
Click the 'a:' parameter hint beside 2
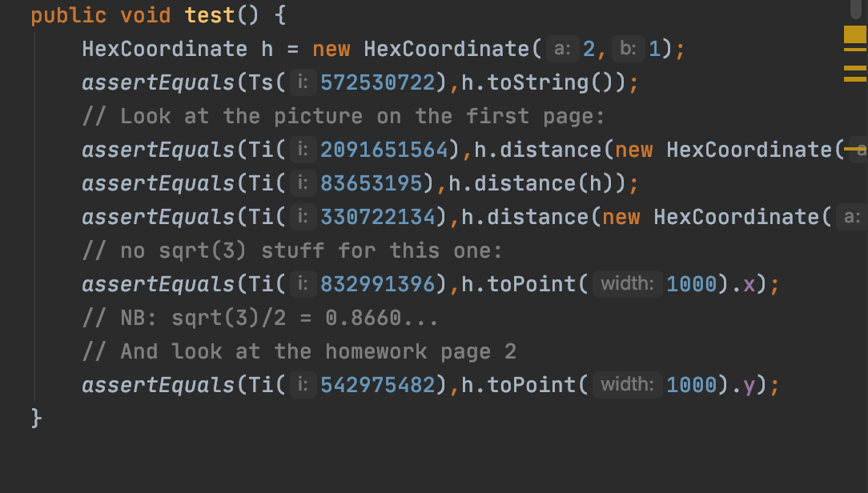tap(562, 49)
